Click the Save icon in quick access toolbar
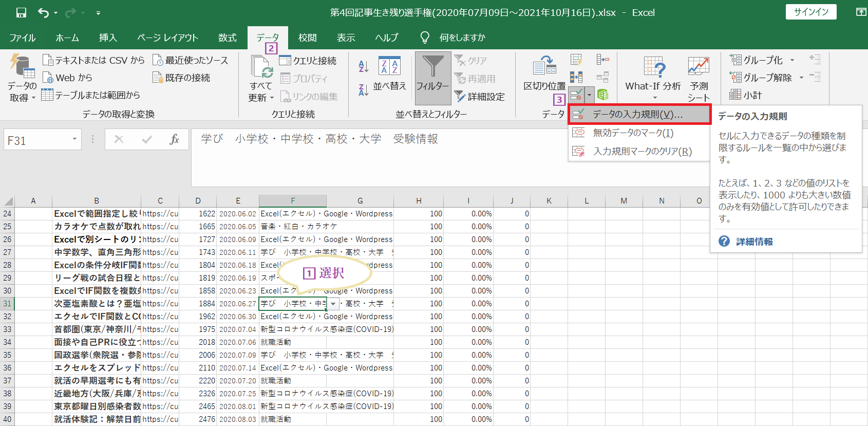This screenshot has width=868, height=426. (21, 13)
